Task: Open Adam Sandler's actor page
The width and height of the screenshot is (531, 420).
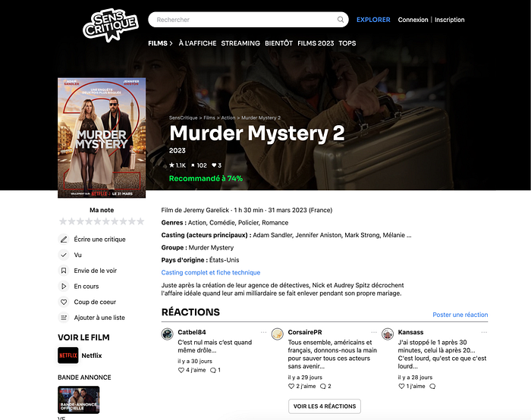Action: [x=272, y=235]
